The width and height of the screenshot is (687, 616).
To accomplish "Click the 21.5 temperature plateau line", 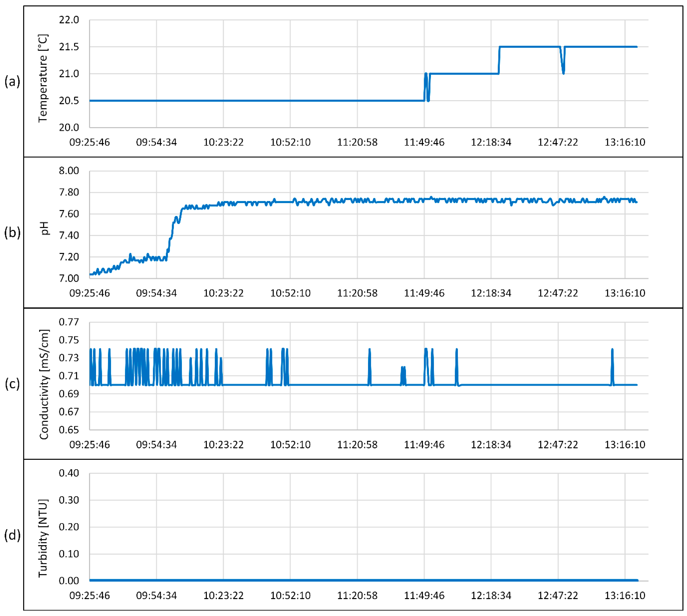I will tap(528, 47).
